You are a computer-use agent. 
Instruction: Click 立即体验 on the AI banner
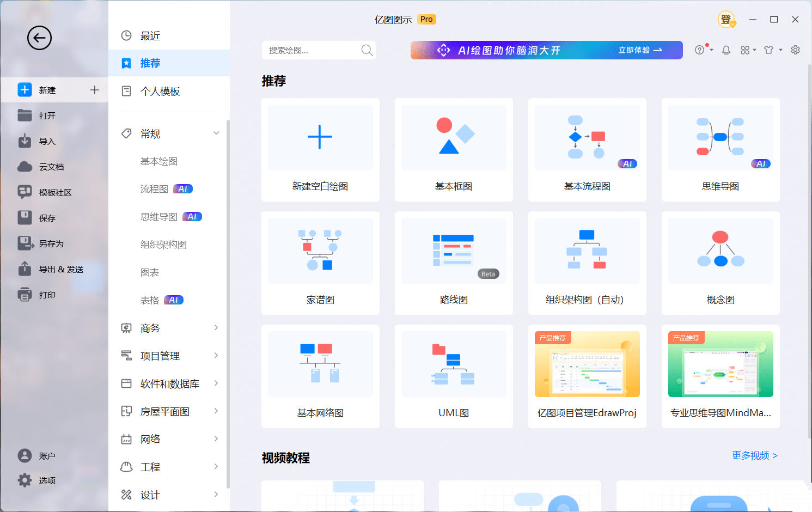[640, 50]
